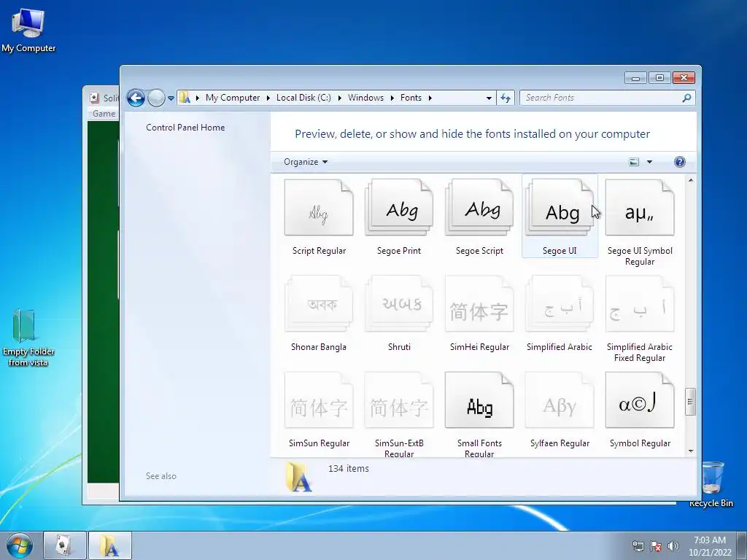Open the Game menu in Solitaire window
Image resolution: width=747 pixels, height=560 pixels.
(104, 114)
